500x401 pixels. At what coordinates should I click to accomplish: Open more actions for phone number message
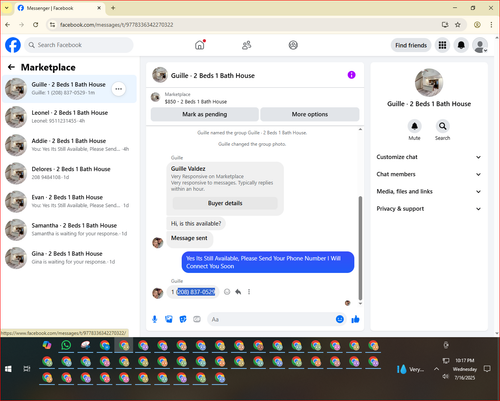tap(249, 292)
